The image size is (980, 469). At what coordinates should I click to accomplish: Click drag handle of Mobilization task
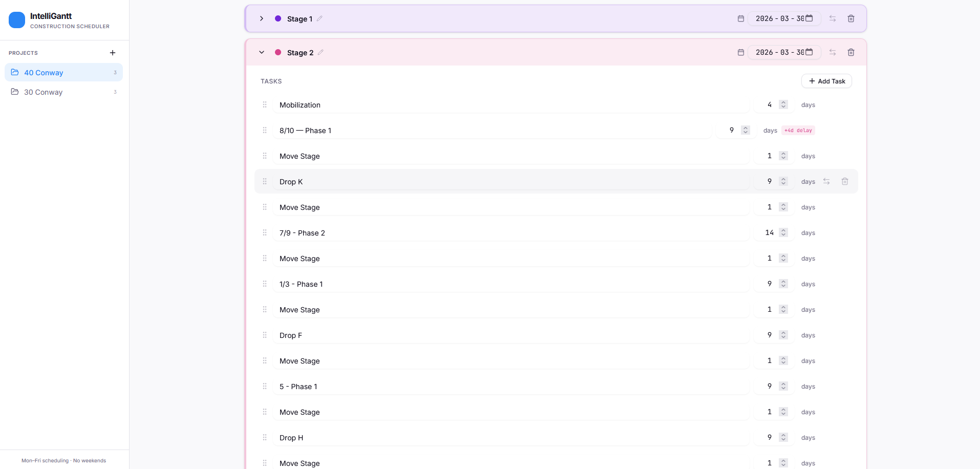click(265, 104)
